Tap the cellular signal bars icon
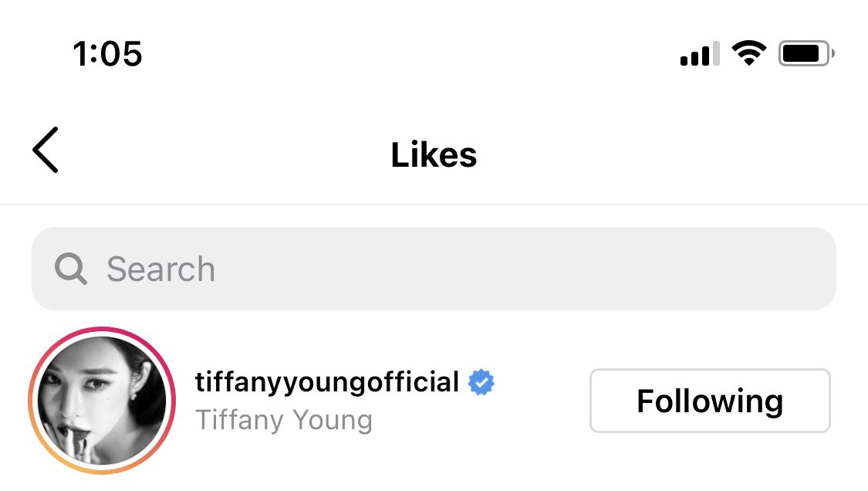 pyautogui.click(x=700, y=53)
